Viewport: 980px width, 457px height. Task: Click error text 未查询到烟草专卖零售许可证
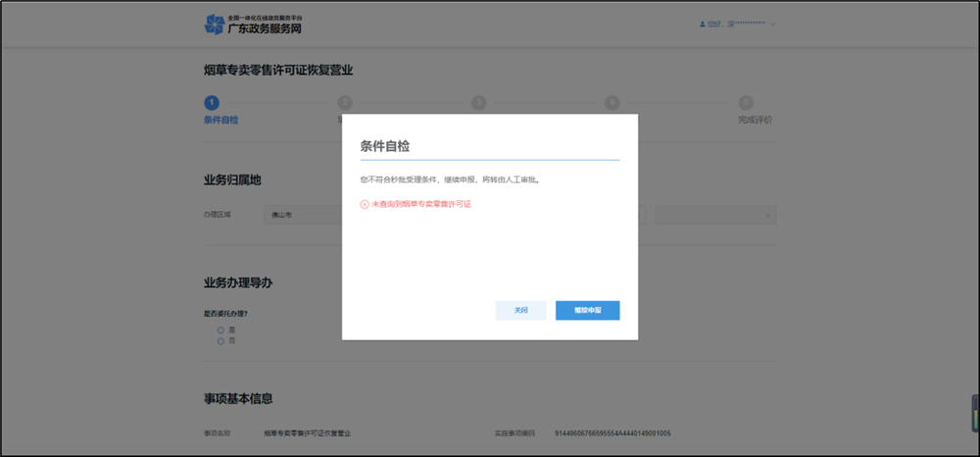pyautogui.click(x=421, y=204)
